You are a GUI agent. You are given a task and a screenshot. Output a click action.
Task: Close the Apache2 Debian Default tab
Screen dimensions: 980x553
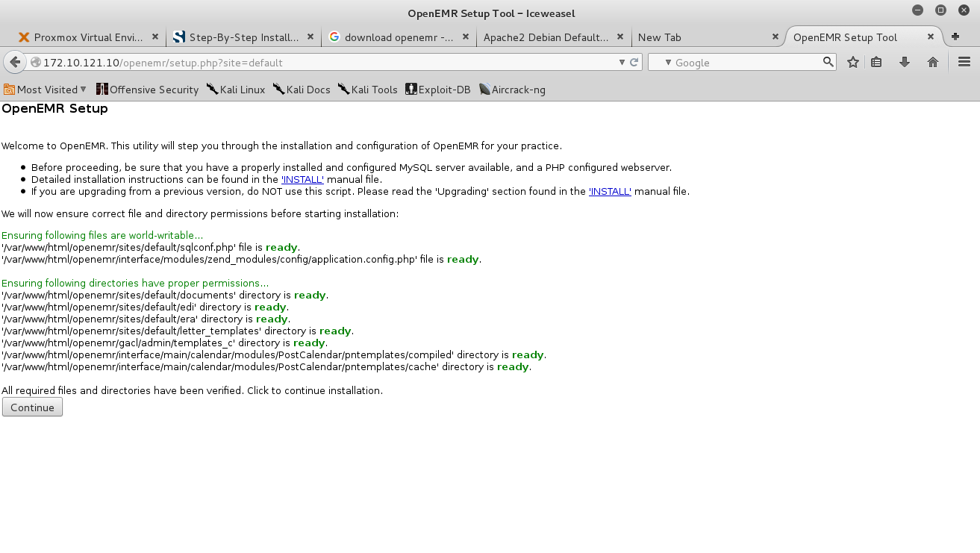[621, 37]
